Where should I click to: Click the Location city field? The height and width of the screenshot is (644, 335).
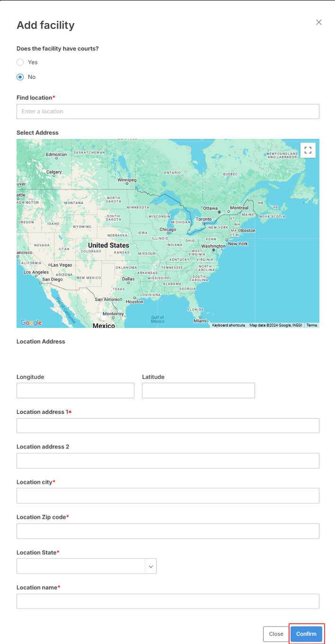click(x=167, y=496)
